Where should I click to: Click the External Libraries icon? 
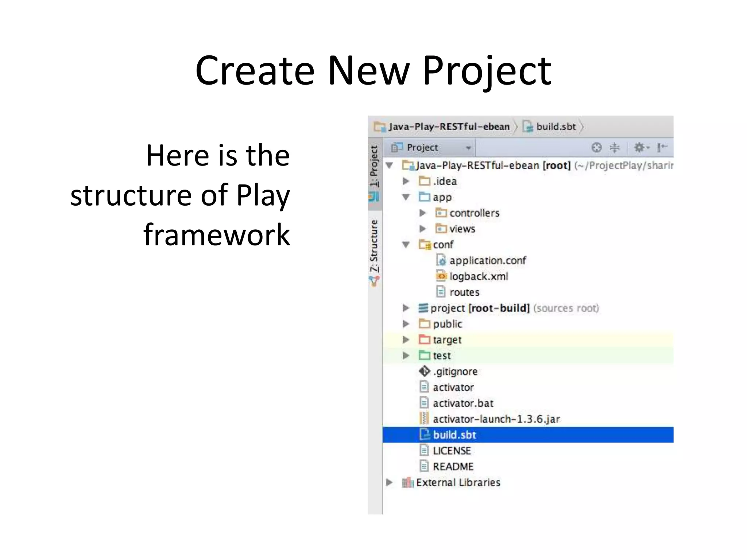(x=408, y=482)
